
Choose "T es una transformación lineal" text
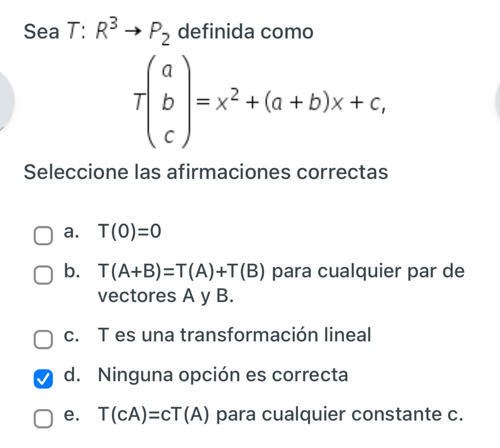235,335
